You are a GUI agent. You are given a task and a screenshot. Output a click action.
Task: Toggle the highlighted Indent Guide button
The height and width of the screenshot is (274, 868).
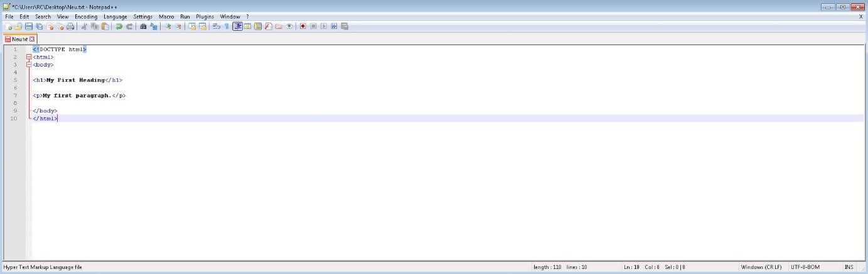point(237,26)
